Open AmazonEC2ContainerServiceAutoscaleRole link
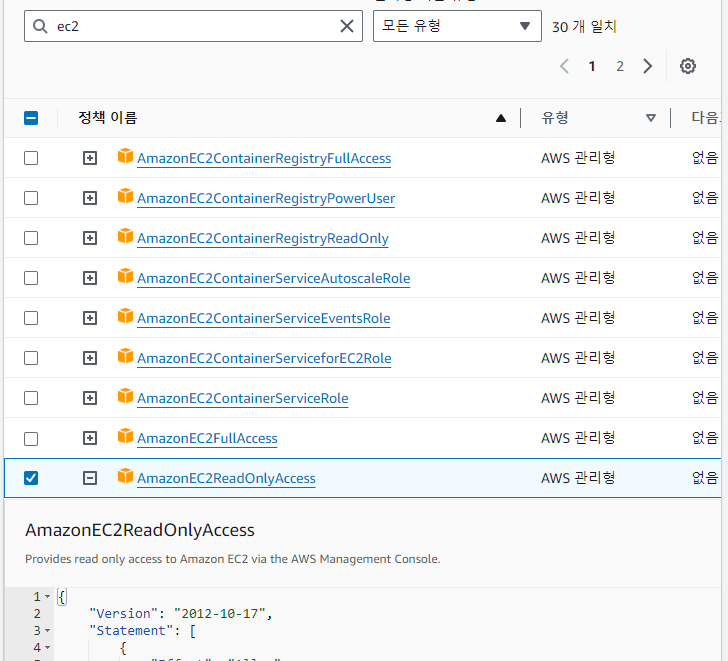The image size is (728, 661). click(273, 278)
